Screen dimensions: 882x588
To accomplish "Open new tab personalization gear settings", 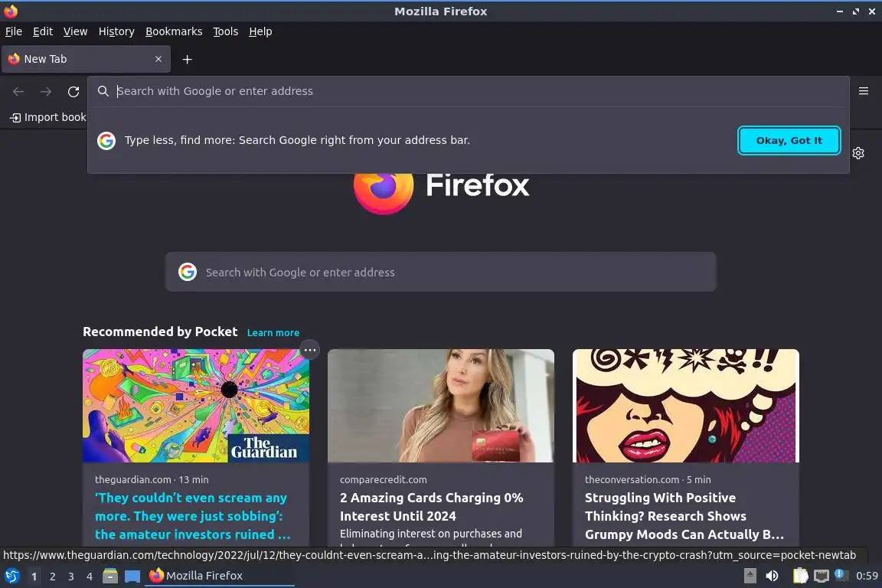I will (857, 153).
